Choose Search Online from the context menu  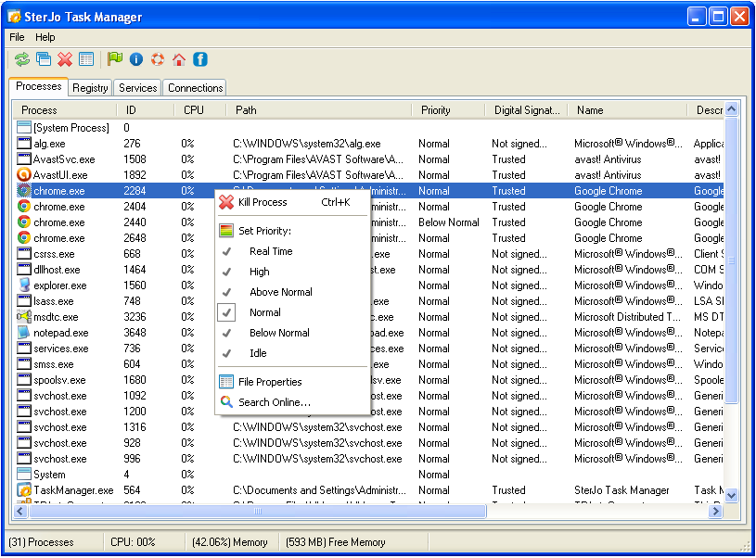tap(275, 404)
